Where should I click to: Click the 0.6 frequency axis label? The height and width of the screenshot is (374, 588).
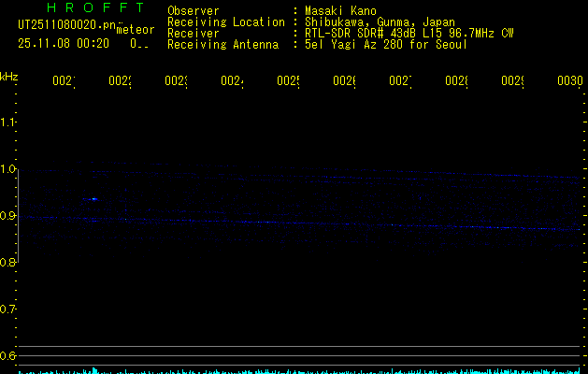pyautogui.click(x=8, y=355)
